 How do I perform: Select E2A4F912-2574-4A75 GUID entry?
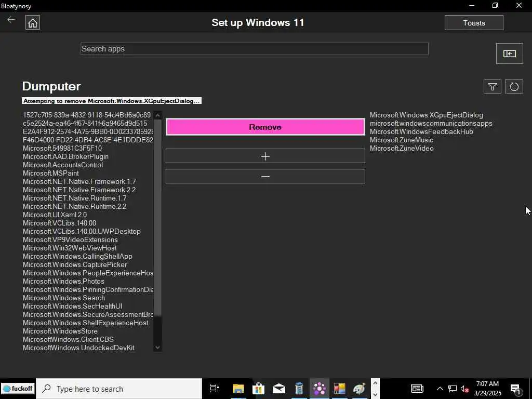click(88, 131)
